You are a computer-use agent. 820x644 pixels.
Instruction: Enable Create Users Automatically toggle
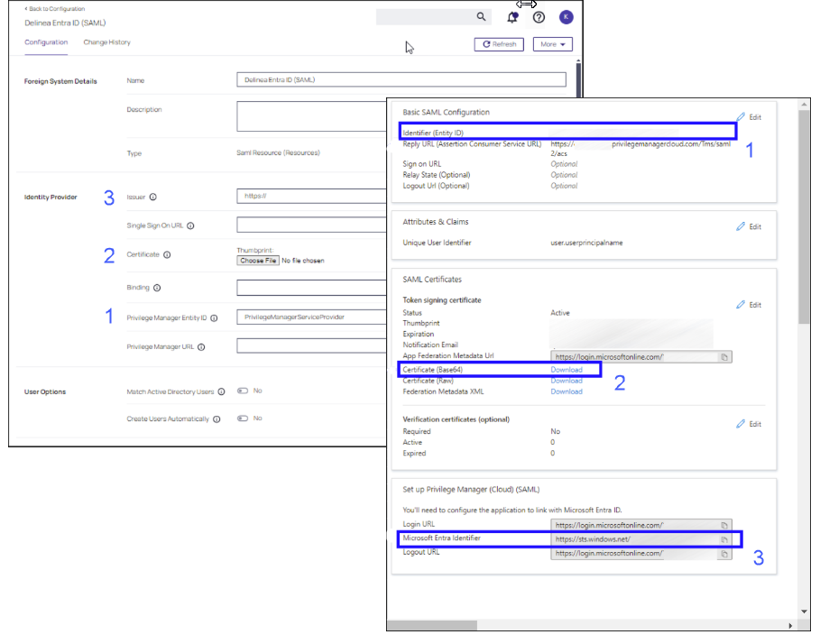[243, 419]
